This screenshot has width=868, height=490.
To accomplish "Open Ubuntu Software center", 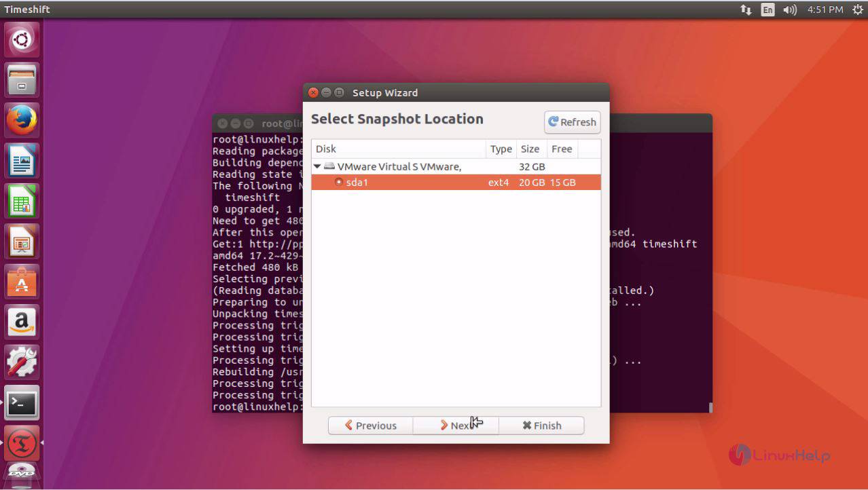I will 22,281.
